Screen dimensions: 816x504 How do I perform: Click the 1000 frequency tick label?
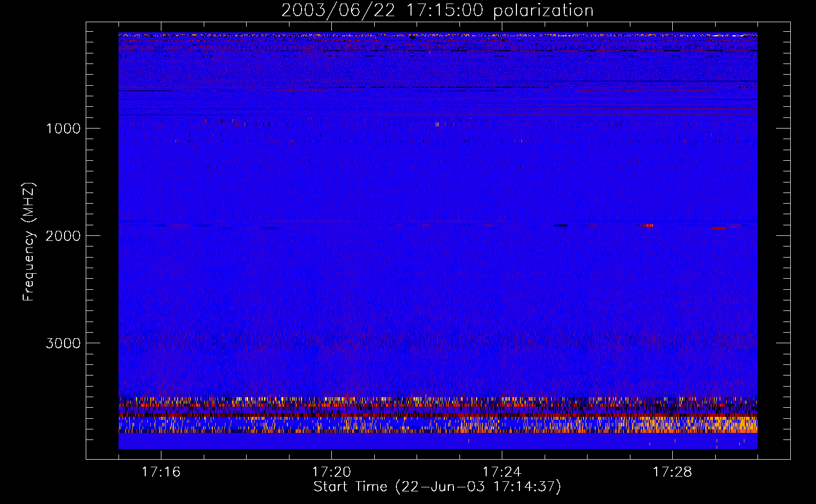(64, 129)
